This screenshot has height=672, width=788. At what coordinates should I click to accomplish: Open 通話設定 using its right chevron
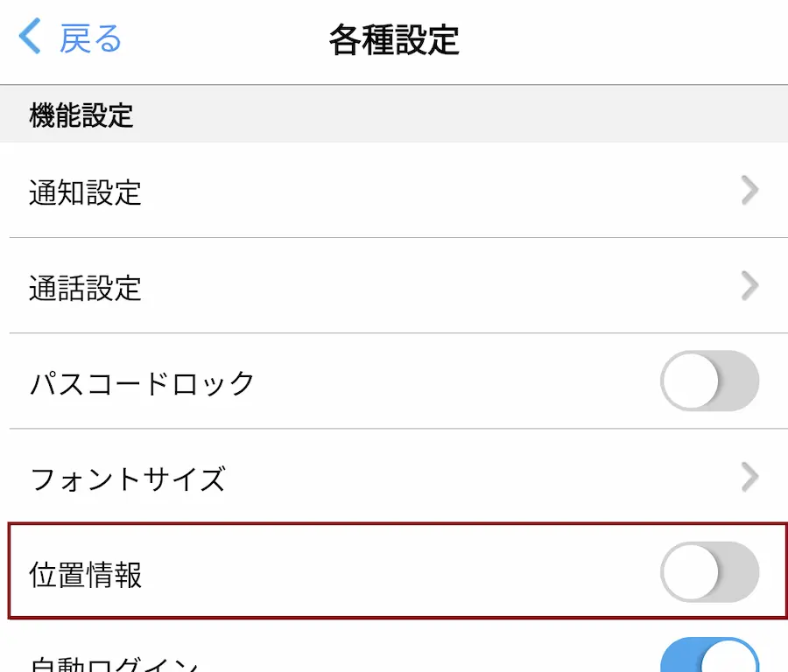pyautogui.click(x=749, y=286)
